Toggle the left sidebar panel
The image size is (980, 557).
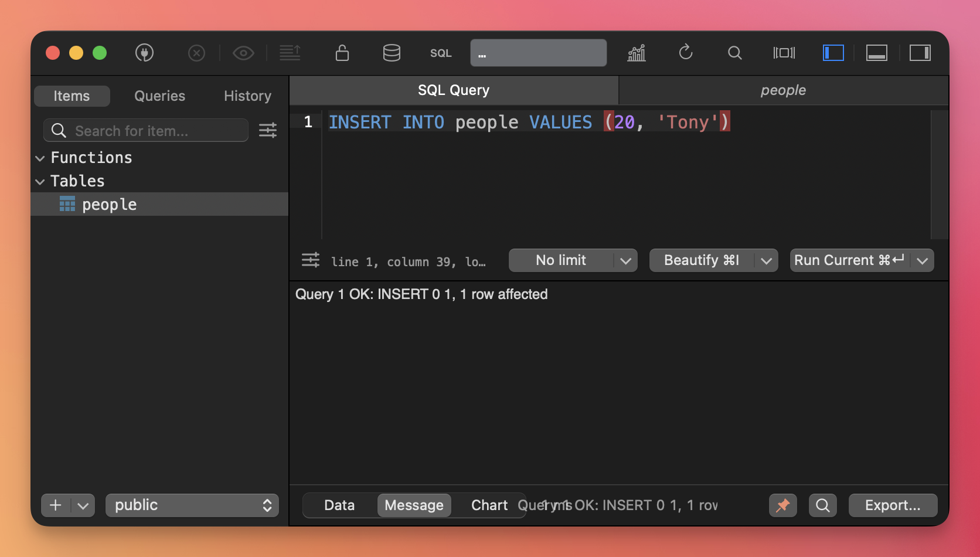(x=833, y=53)
